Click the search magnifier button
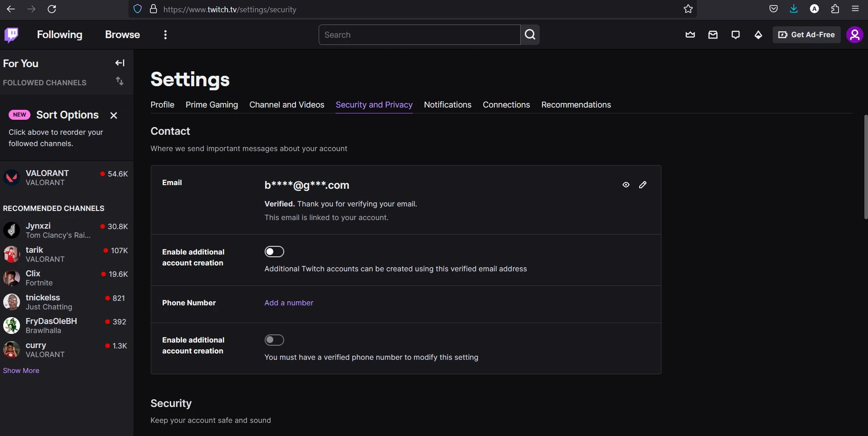The height and width of the screenshot is (436, 868). [x=530, y=35]
